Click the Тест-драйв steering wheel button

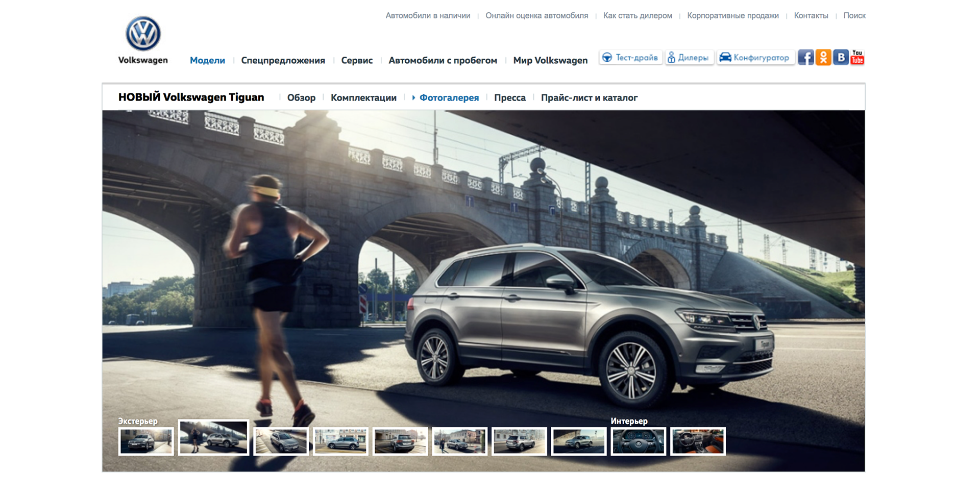(x=630, y=58)
